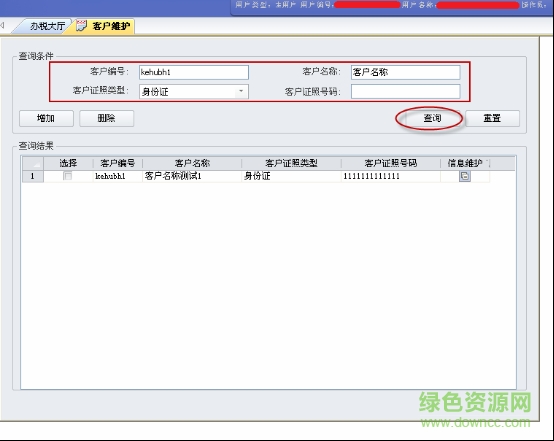Open info maintenance icon in row 1
The image size is (554, 441).
point(465,176)
